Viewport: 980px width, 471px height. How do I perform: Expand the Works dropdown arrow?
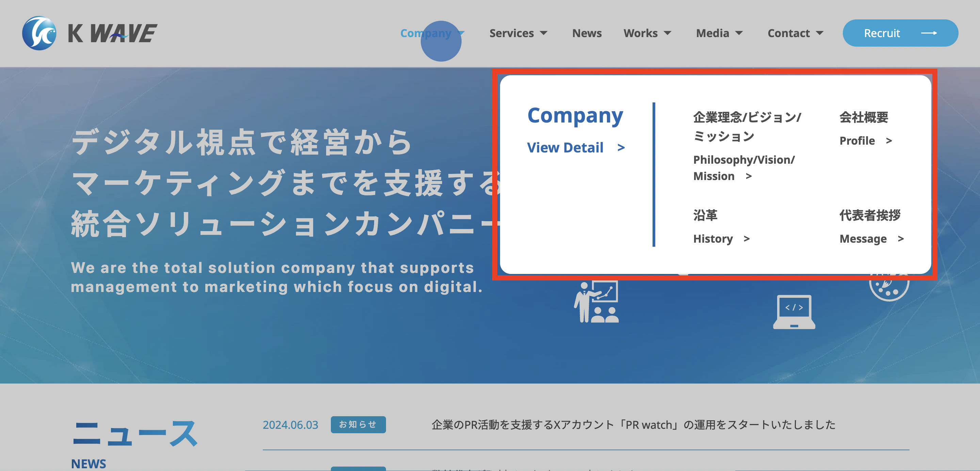668,33
